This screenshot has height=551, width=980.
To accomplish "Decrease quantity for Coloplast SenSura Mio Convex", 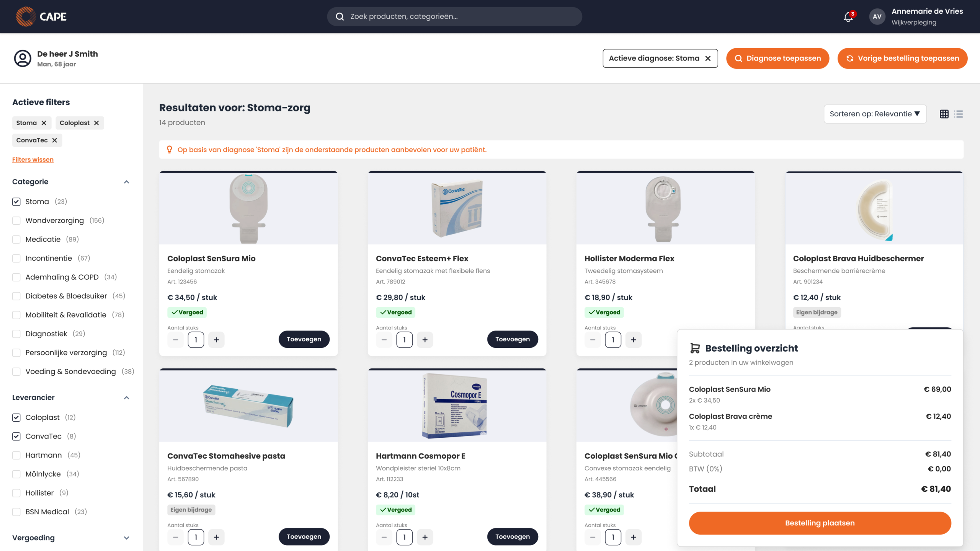I will [x=593, y=537].
